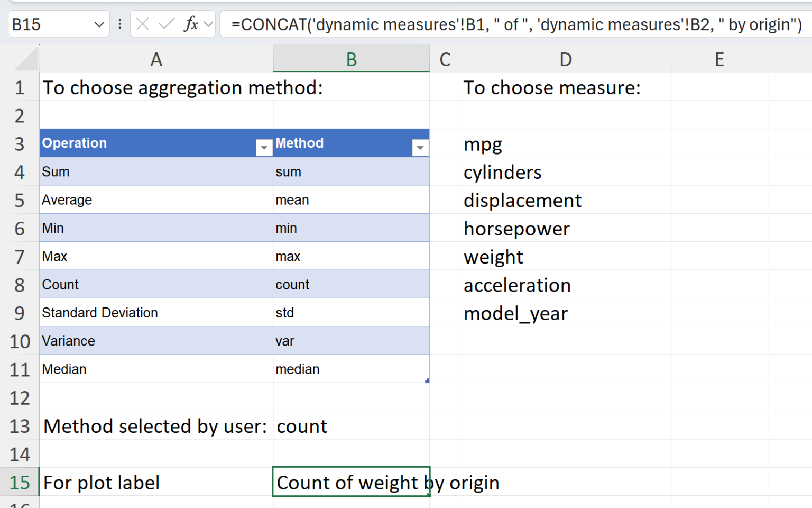Select column D header

(565, 59)
